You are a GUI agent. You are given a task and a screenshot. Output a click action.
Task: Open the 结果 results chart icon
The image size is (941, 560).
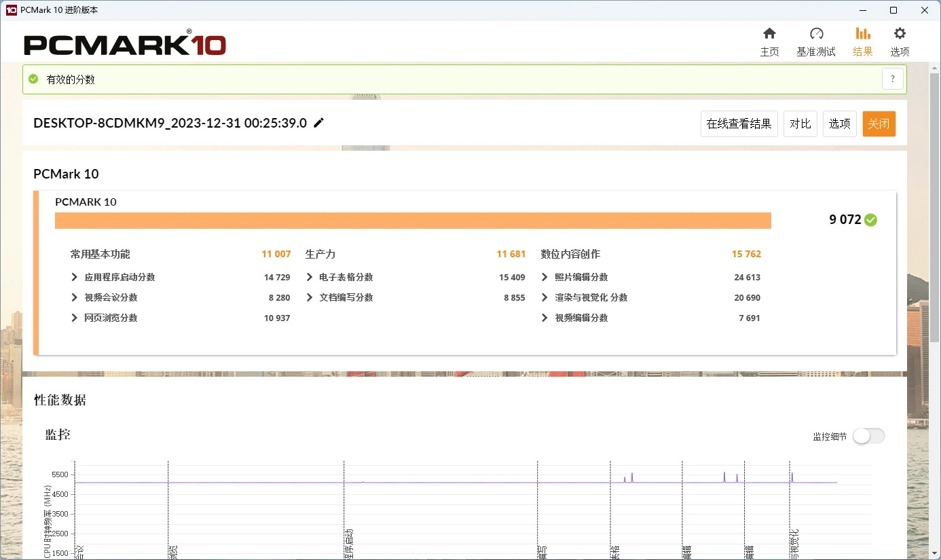point(863,33)
